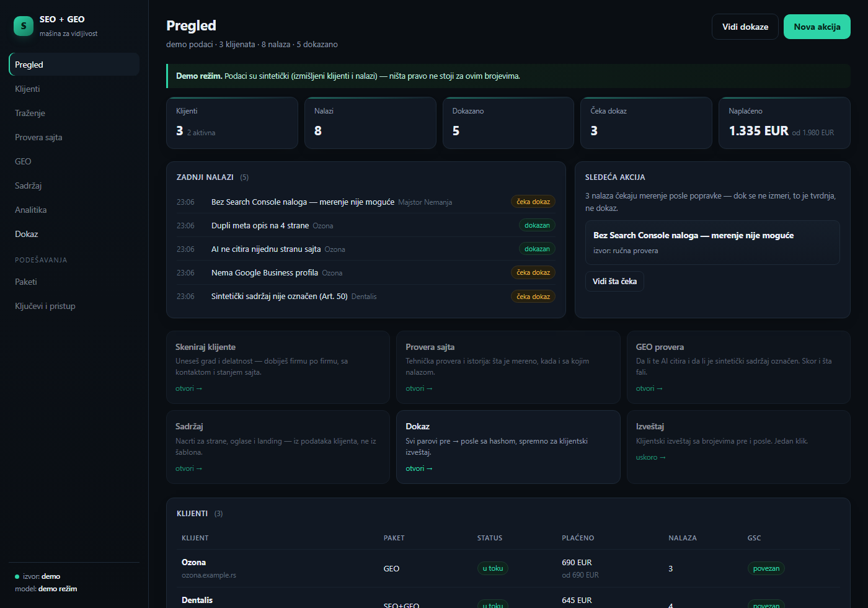Click the Nova akcija button
This screenshot has height=608, width=868.
tap(817, 27)
